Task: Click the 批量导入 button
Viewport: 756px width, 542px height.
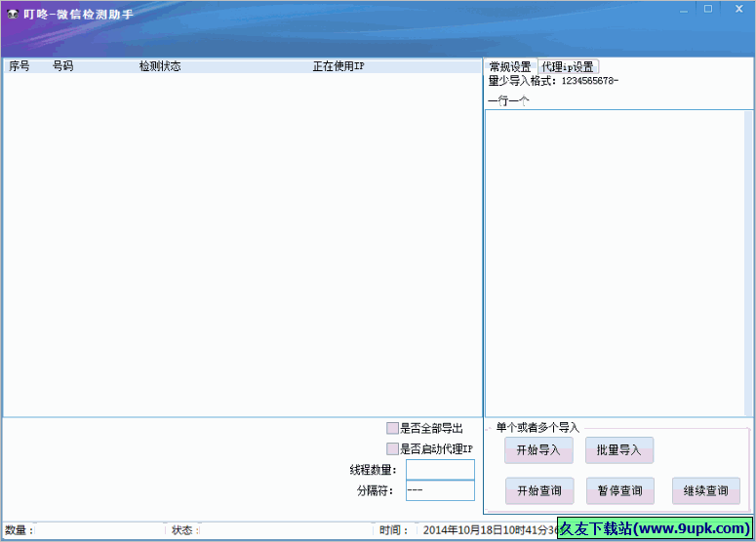Action: (x=619, y=450)
